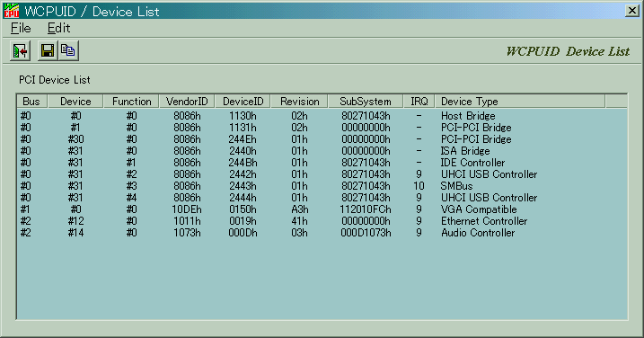Click subsystem 000D1073h cell
This screenshot has height=338, width=644.
click(x=366, y=233)
